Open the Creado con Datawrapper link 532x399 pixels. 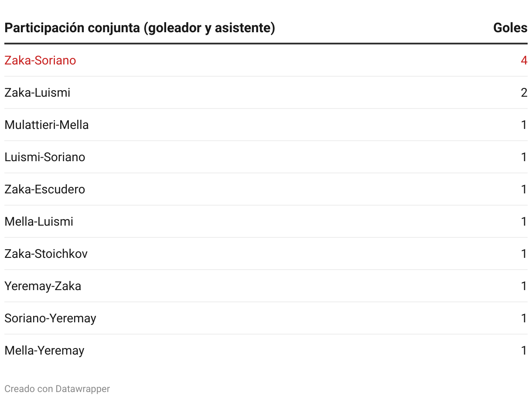coord(57,389)
